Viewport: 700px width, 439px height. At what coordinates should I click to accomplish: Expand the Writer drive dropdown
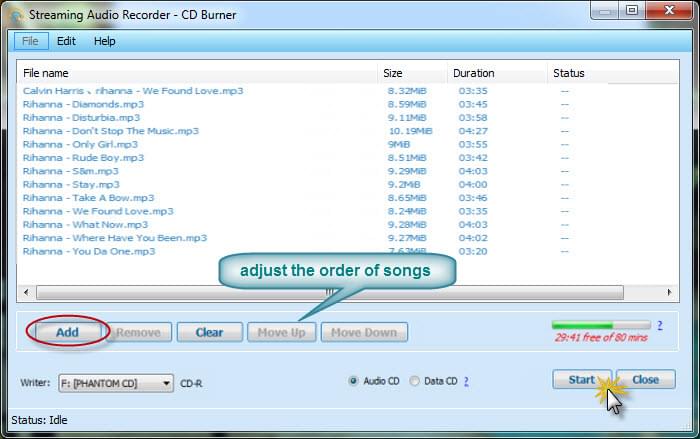pos(166,383)
